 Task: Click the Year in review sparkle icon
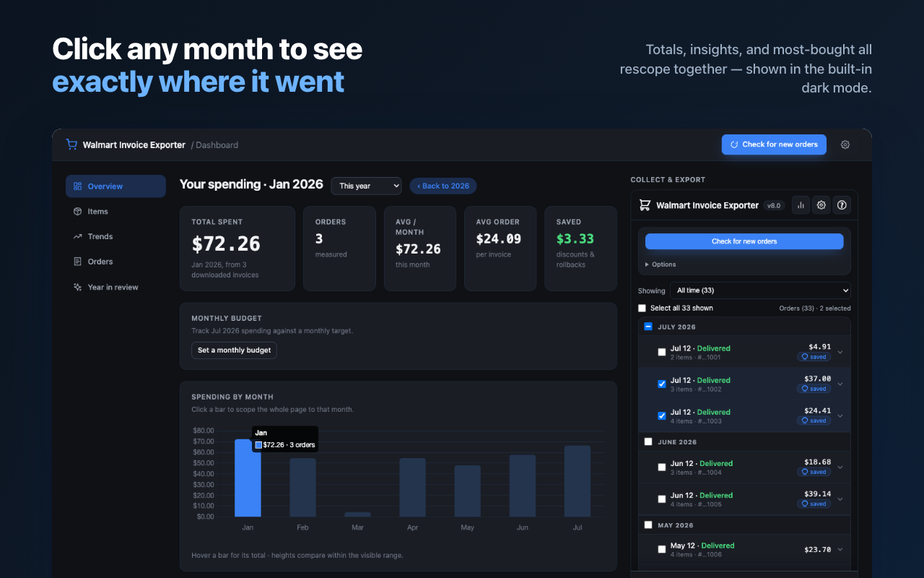click(x=78, y=287)
